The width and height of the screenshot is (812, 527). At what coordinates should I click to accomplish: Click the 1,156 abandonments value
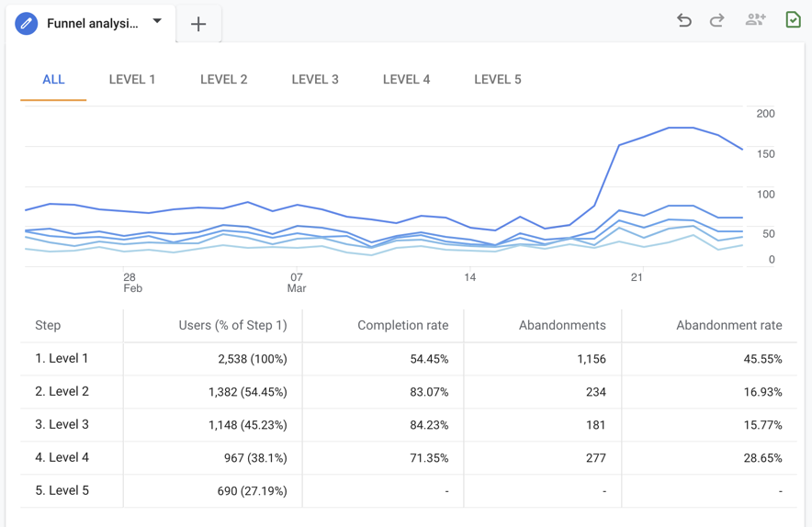coord(591,359)
